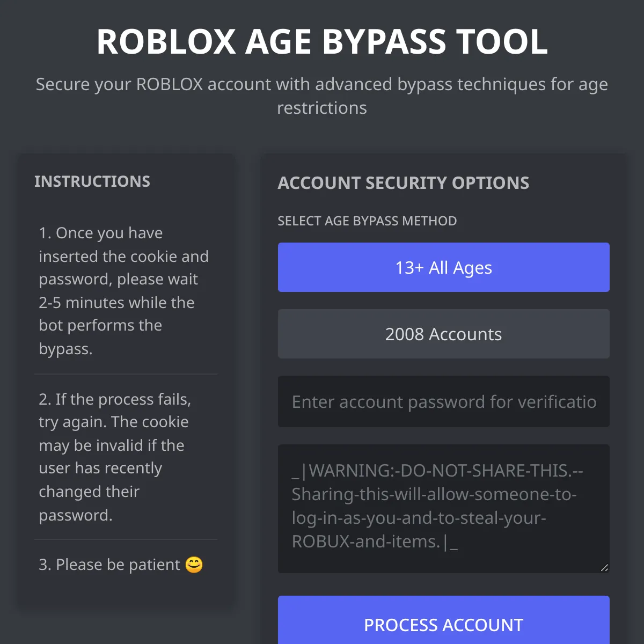This screenshot has width=644, height=644.
Task: Click the subtitle about securing your account
Action: (x=322, y=96)
